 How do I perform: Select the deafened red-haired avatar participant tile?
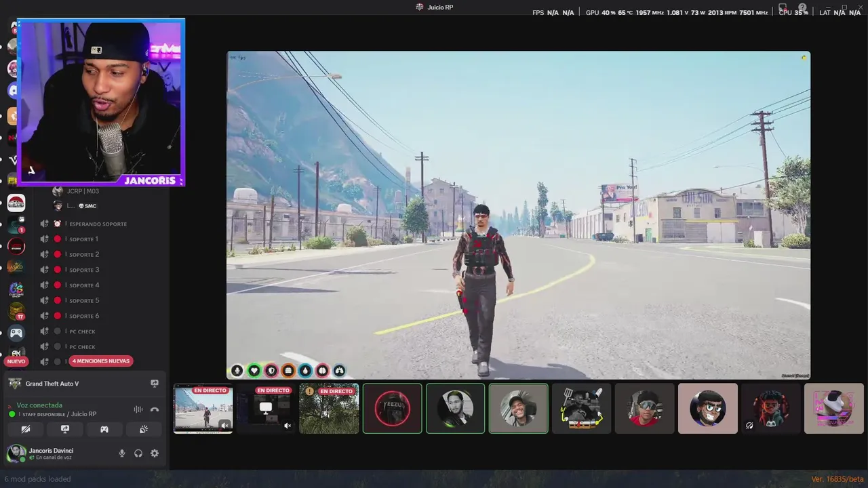pos(770,409)
